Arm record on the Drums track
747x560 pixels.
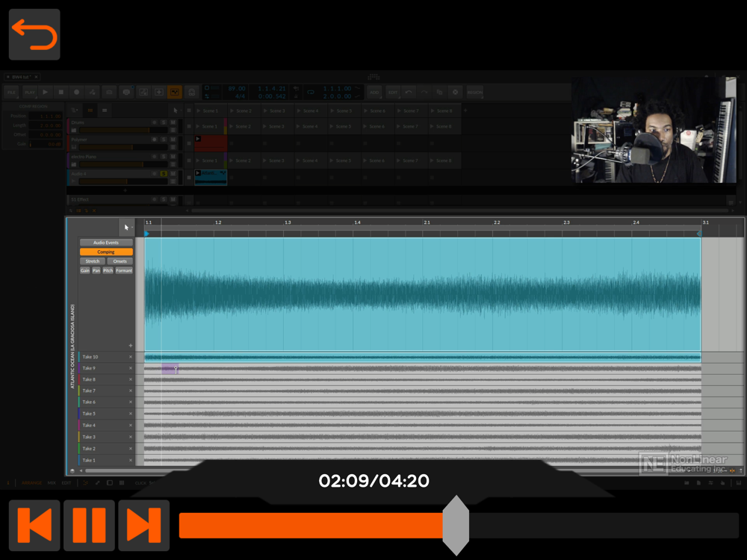(x=155, y=122)
